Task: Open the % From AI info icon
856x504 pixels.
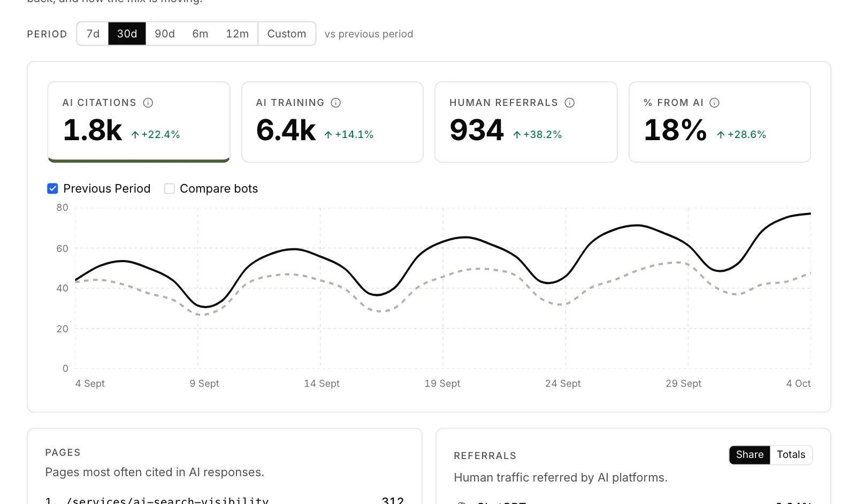Action: pos(715,103)
